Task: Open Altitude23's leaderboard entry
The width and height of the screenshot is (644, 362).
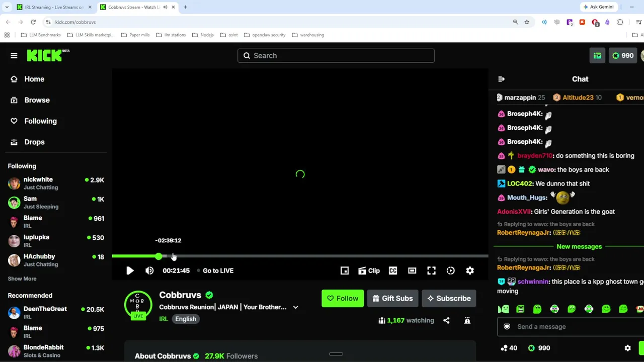Action: click(577, 98)
